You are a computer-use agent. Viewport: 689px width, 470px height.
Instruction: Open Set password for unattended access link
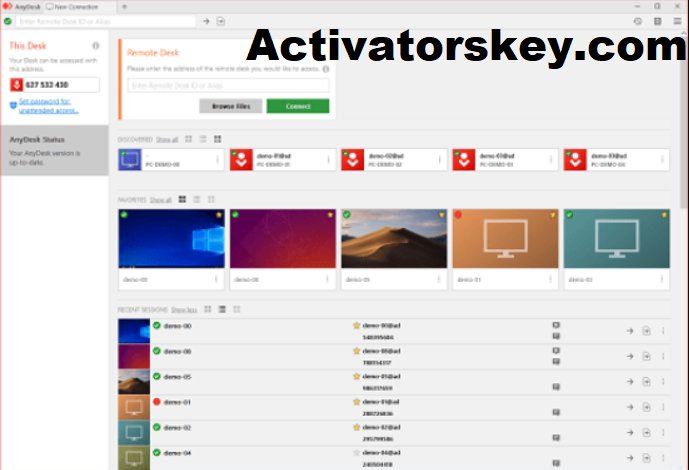click(x=48, y=106)
